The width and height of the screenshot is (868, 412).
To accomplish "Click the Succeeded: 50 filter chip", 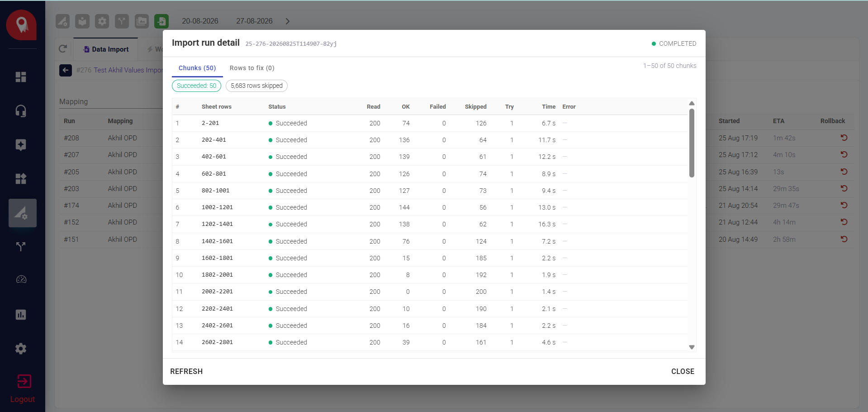I will click(x=196, y=86).
